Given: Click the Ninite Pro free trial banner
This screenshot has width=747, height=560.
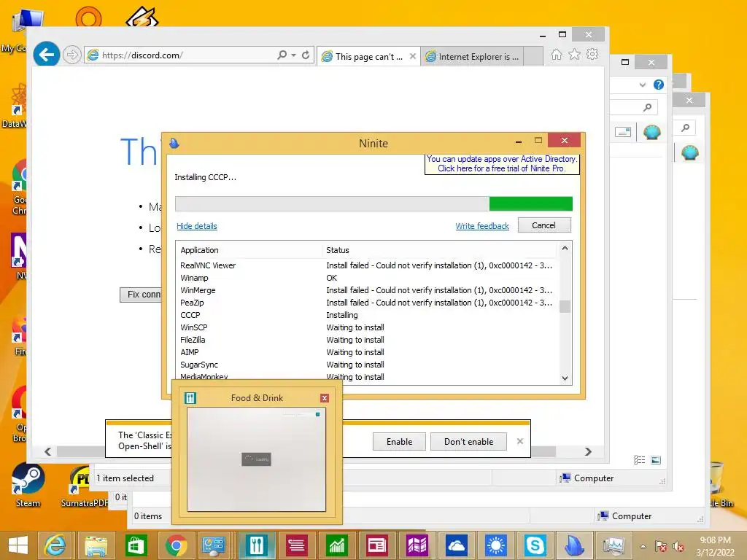Looking at the screenshot, I should [502, 164].
